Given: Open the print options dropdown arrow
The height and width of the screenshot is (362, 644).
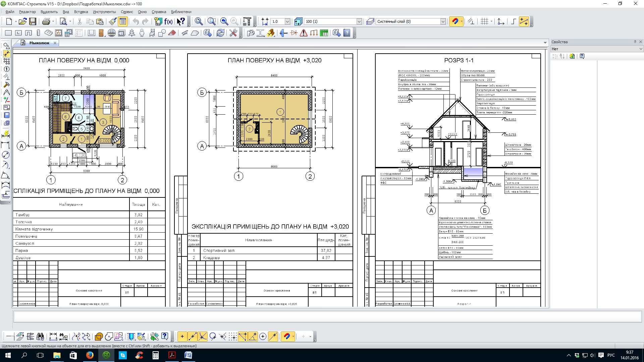Looking at the screenshot, I should [x=53, y=21].
